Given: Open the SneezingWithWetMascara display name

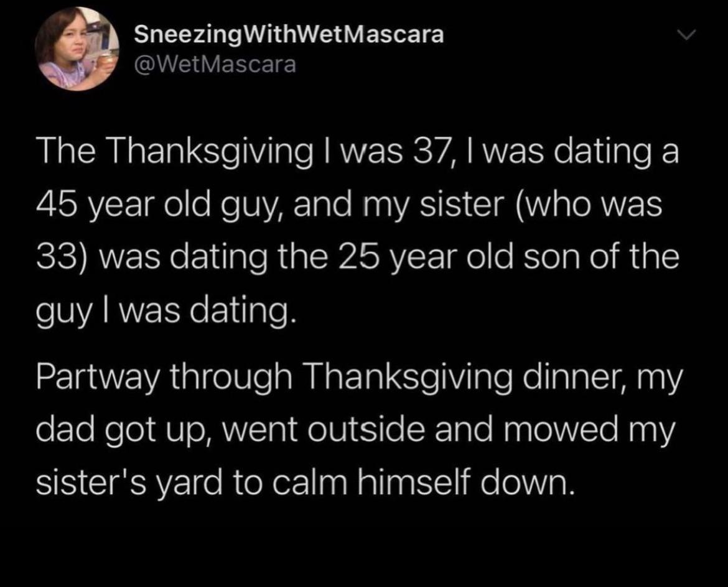Looking at the screenshot, I should coord(289,35).
